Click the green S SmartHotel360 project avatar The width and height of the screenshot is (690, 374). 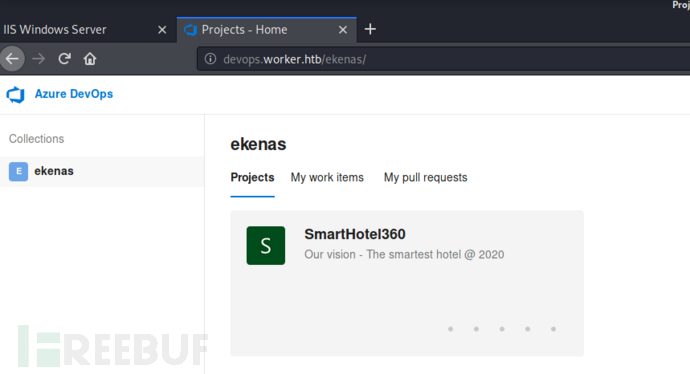click(x=266, y=246)
